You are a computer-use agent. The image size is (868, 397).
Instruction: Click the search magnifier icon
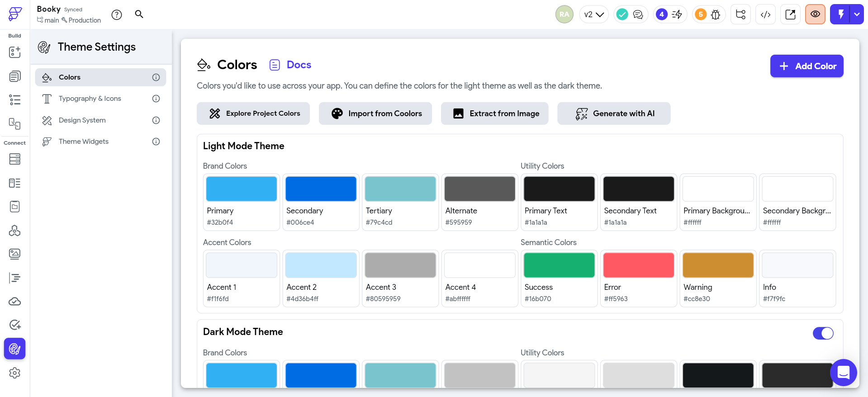pos(139,14)
